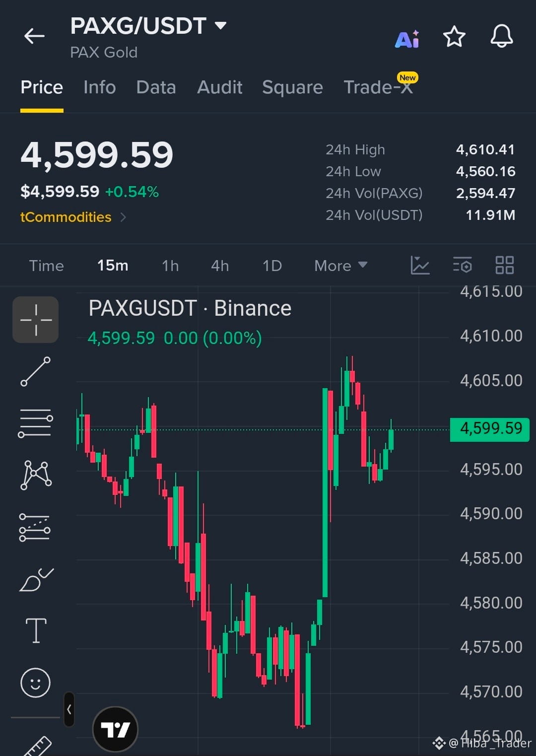Screen dimensions: 536x756
Task: Select the XABCD pattern tool
Action: [x=36, y=475]
